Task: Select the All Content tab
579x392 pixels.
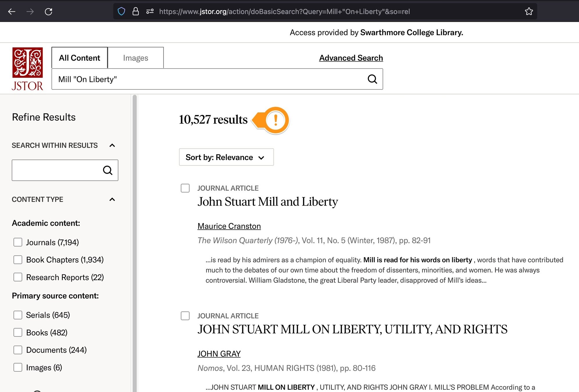Action: [x=79, y=58]
